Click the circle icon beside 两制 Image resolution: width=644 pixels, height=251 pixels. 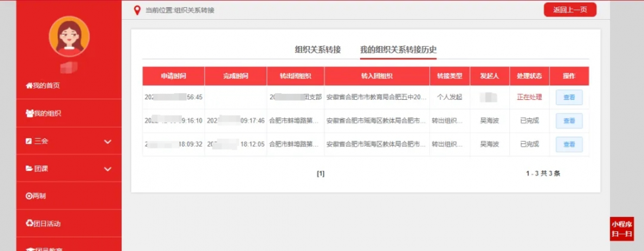pos(29,196)
